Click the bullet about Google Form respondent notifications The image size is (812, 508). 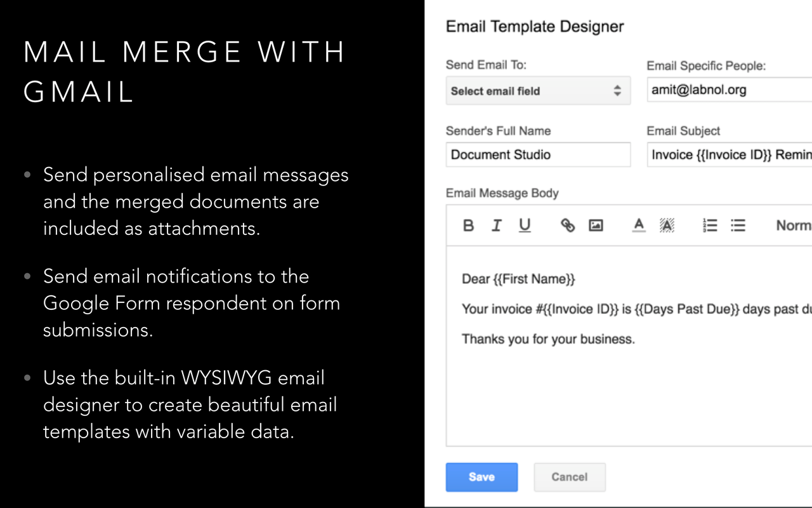(191, 303)
